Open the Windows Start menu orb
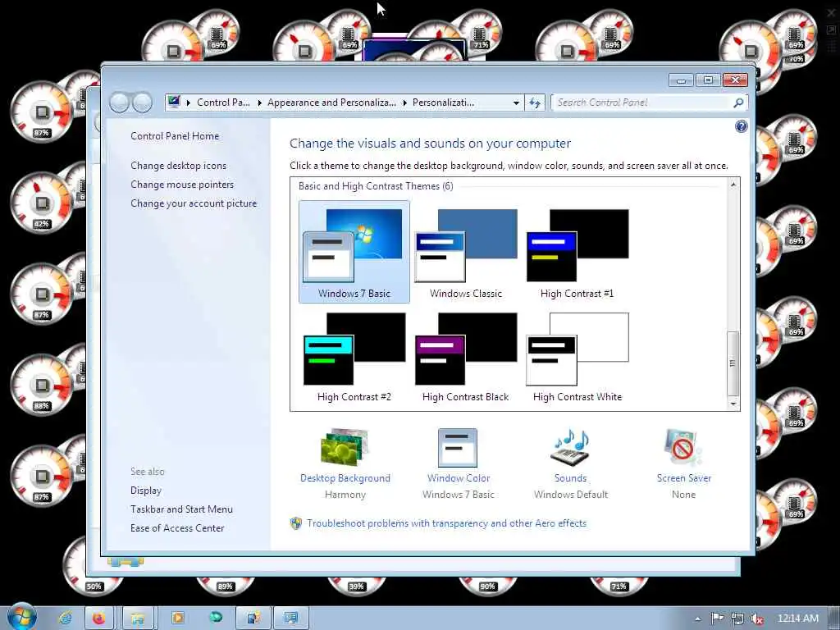This screenshot has height=630, width=840. (x=21, y=617)
